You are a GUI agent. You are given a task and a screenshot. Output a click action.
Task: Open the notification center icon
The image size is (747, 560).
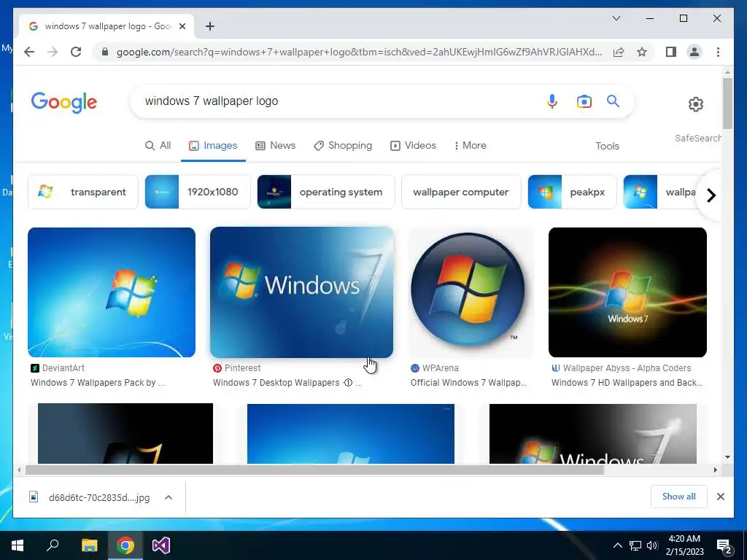click(723, 546)
